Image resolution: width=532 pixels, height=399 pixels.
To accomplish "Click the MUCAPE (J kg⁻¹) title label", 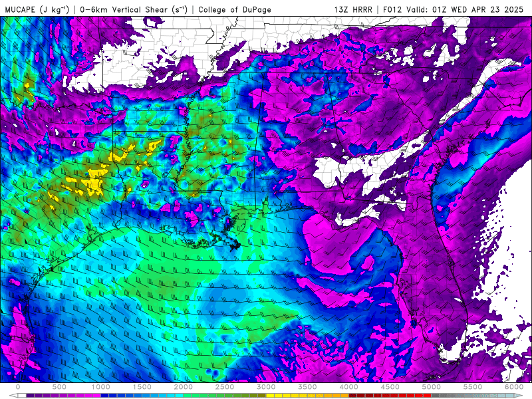I will pos(37,9).
